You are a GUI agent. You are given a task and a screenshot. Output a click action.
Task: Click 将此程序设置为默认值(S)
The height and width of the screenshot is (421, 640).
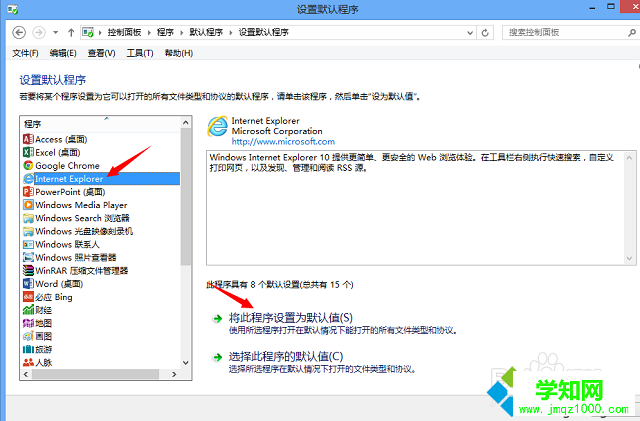pyautogui.click(x=291, y=318)
